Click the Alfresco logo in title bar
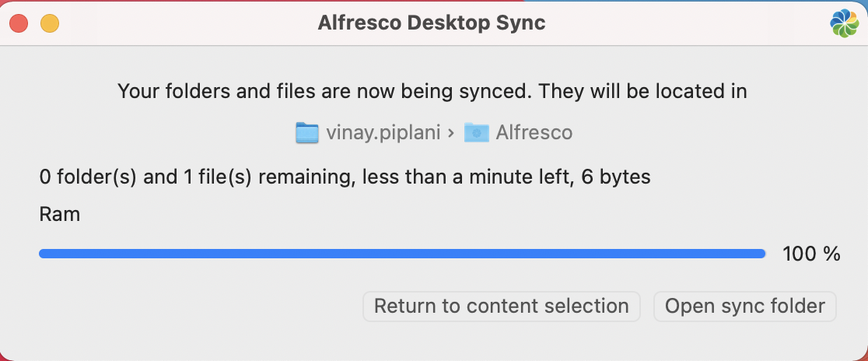This screenshot has width=868, height=361. (x=844, y=23)
